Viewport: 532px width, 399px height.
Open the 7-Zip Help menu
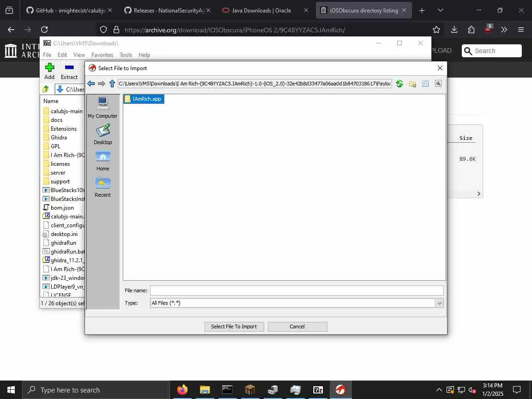(x=144, y=55)
